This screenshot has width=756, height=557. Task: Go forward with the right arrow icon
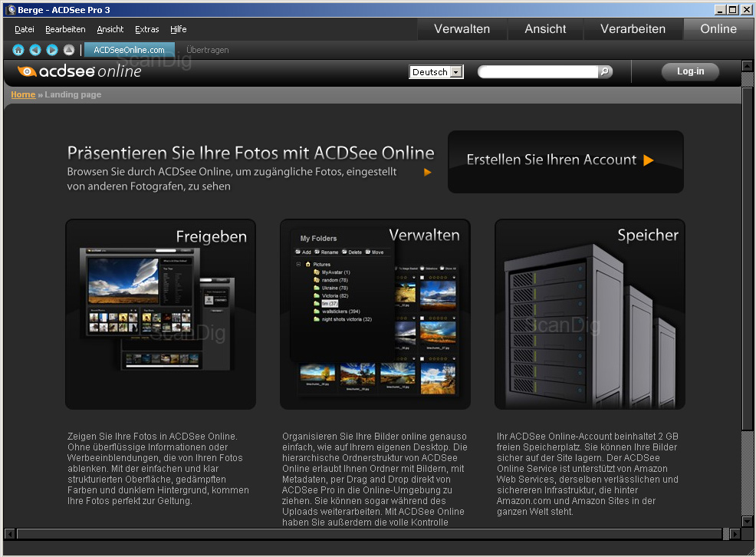coord(52,50)
